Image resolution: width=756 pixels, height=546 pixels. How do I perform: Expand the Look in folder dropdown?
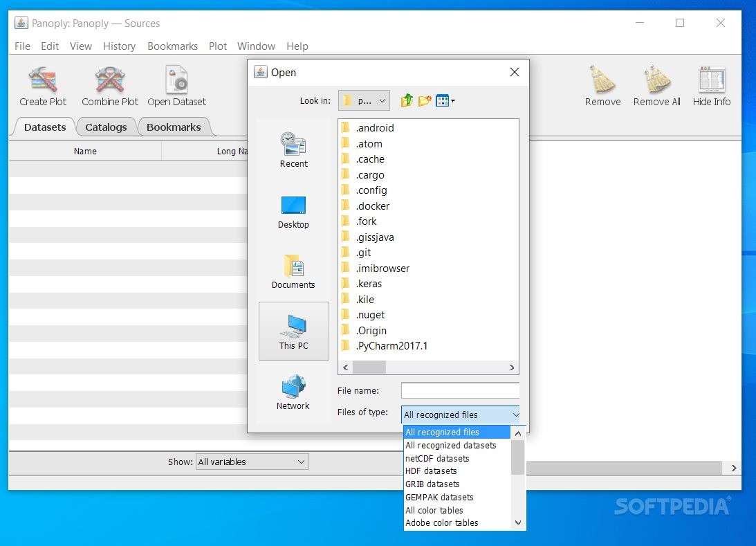[x=364, y=101]
